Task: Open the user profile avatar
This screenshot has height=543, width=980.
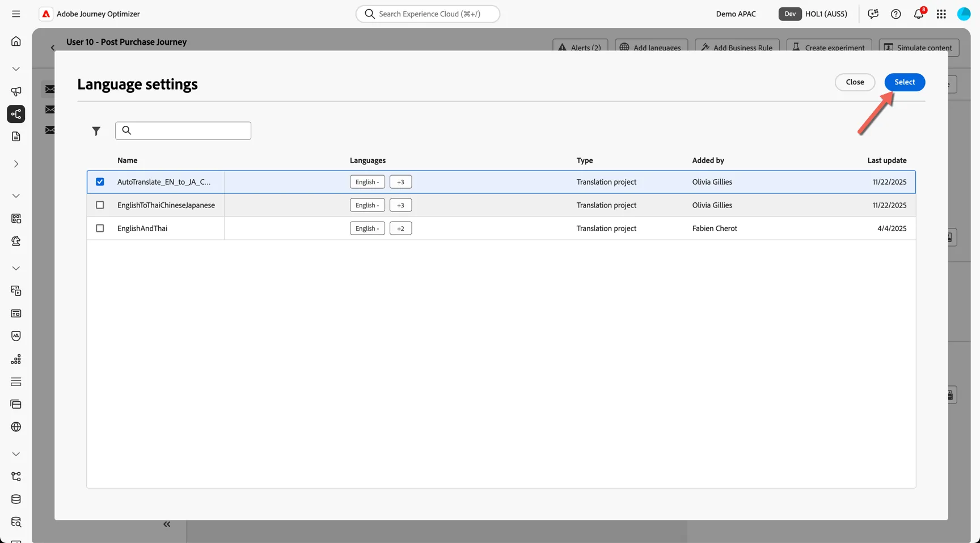Action: [964, 14]
